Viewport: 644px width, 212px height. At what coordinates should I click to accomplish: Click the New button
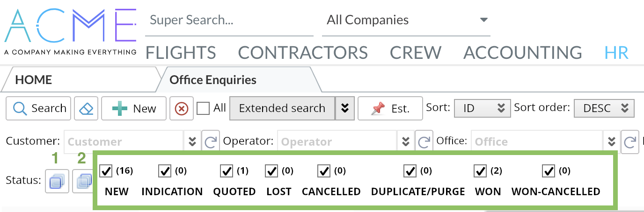[x=134, y=108]
